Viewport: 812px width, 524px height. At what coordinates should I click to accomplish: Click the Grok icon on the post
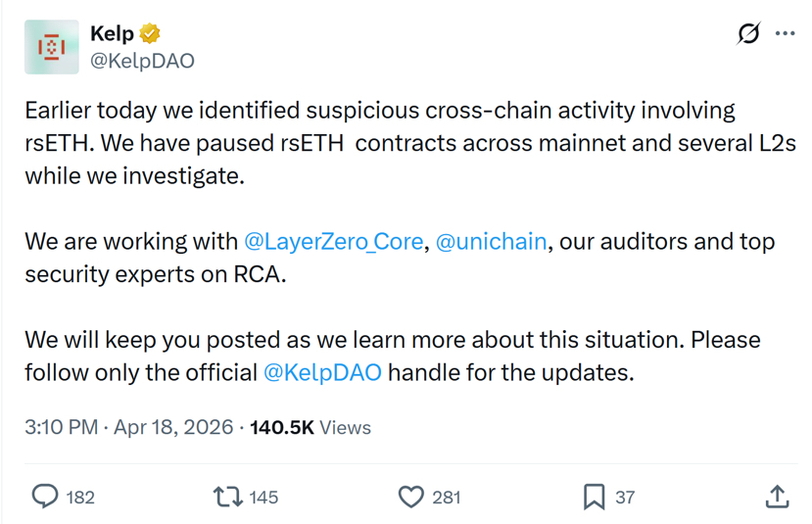click(748, 33)
